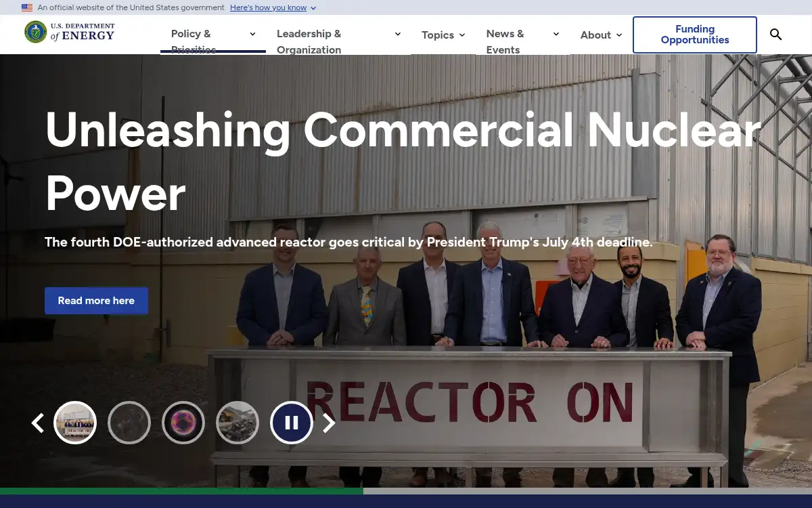Select the Reactor On slide thumbnail

click(x=75, y=423)
